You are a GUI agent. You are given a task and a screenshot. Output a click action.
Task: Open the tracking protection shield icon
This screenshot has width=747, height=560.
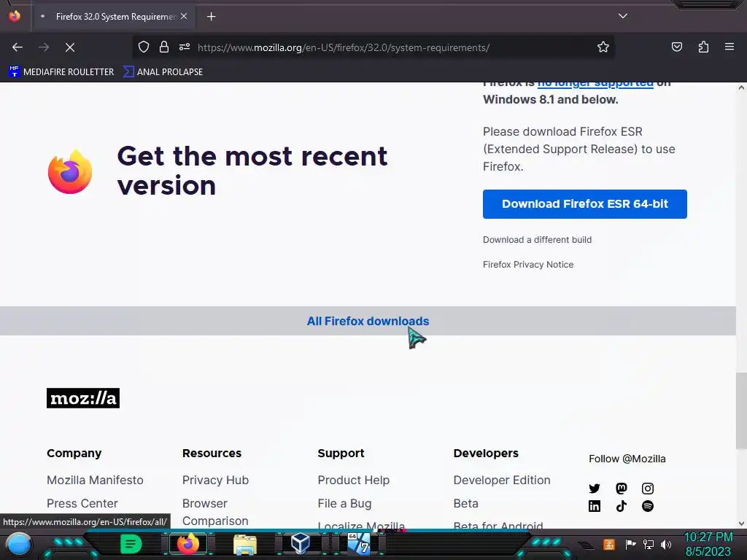[x=144, y=47]
